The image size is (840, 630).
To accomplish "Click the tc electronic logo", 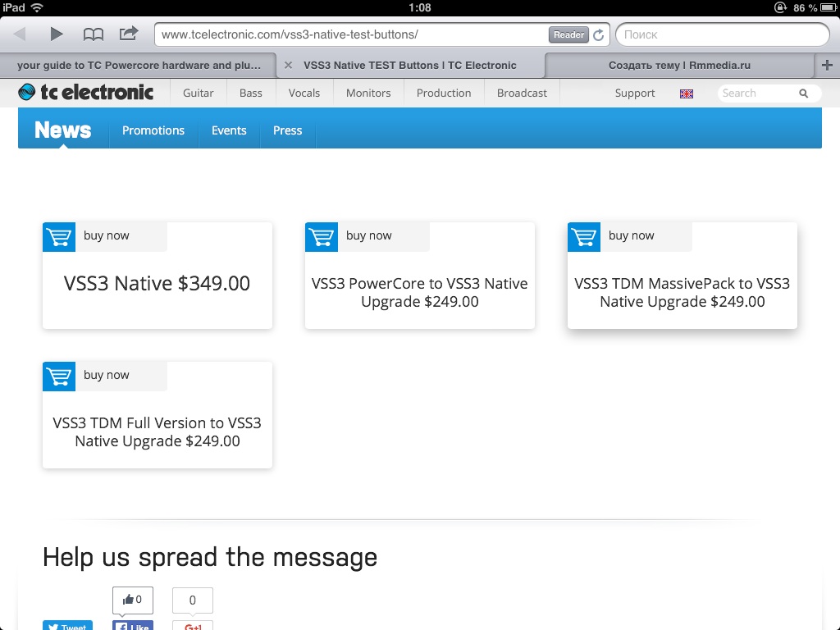I will (85, 92).
